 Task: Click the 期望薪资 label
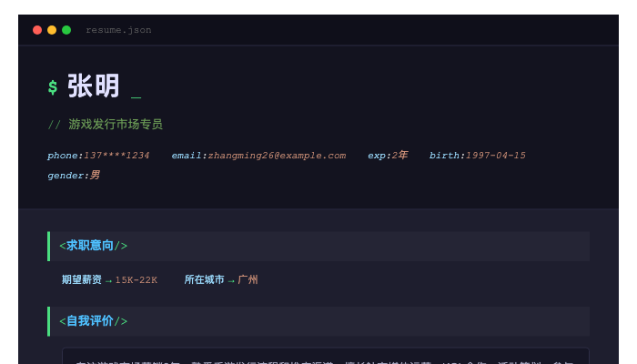[82, 280]
